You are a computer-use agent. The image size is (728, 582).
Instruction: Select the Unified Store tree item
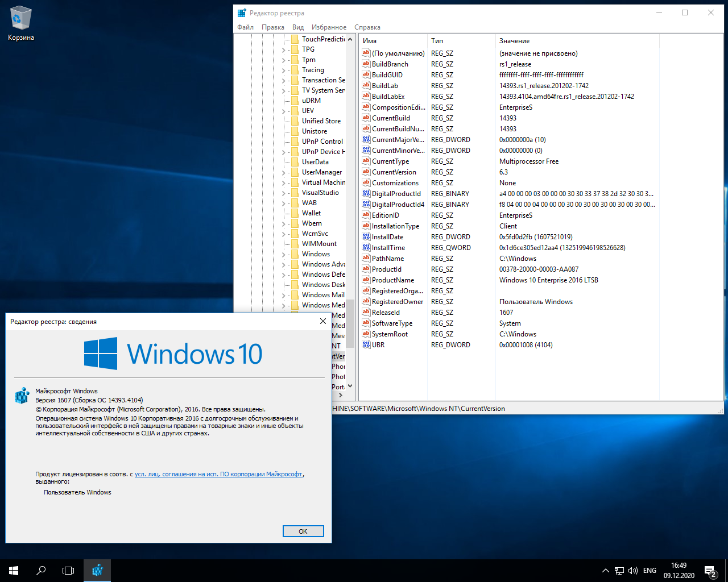[321, 121]
